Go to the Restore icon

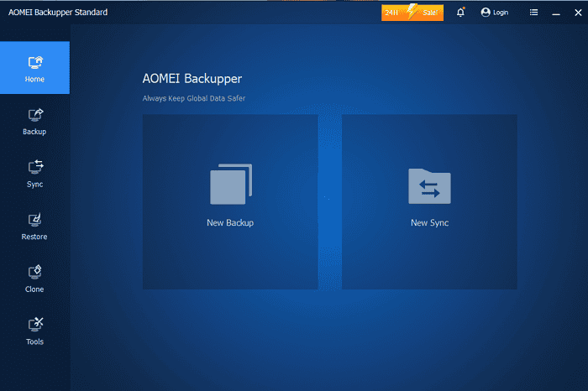(34, 220)
